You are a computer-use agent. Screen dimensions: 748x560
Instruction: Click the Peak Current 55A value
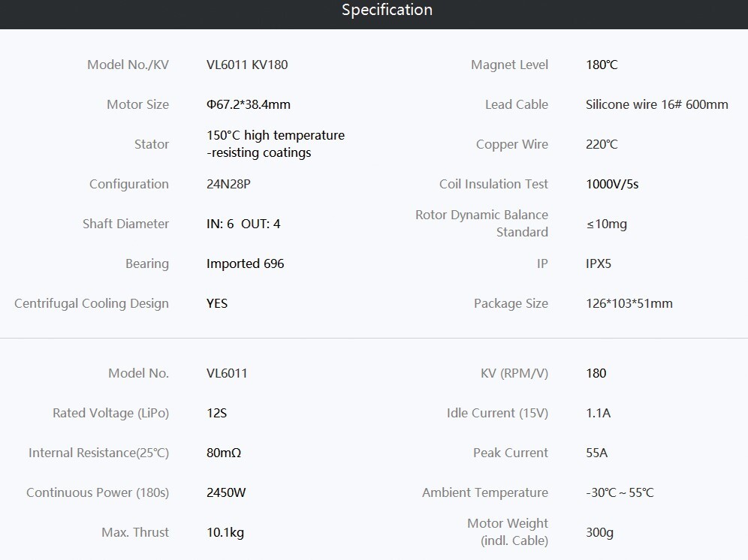click(597, 453)
